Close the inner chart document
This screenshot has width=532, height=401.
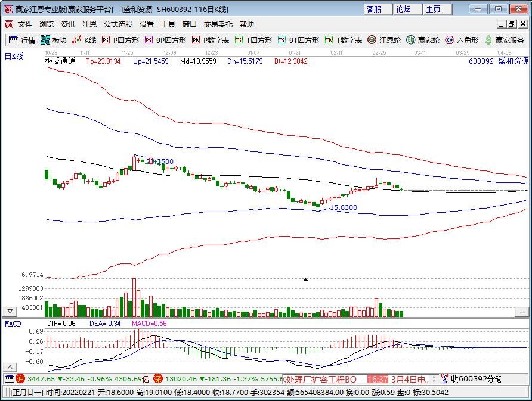pos(523,24)
